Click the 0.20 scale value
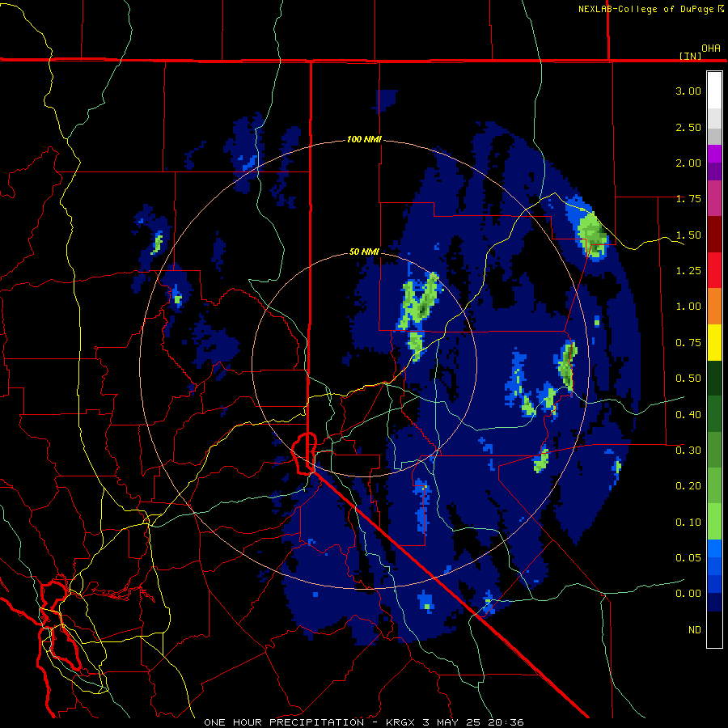The height and width of the screenshot is (728, 728). (x=688, y=486)
